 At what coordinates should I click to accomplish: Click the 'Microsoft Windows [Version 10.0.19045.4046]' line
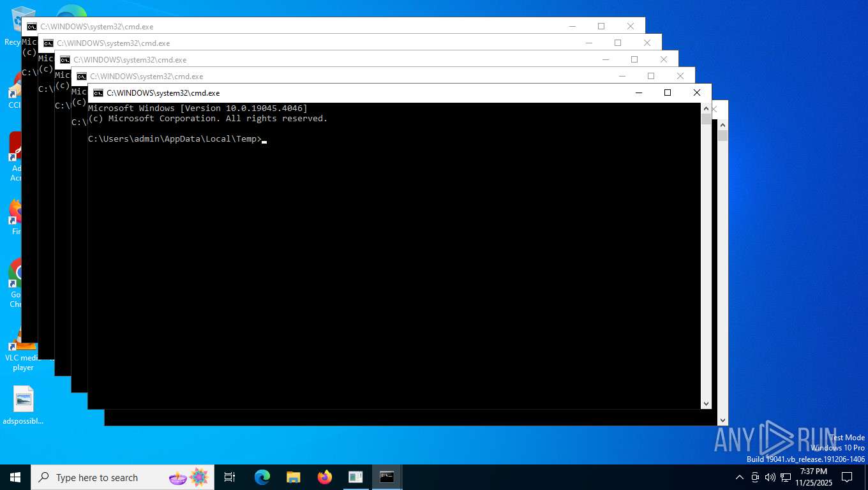198,108
